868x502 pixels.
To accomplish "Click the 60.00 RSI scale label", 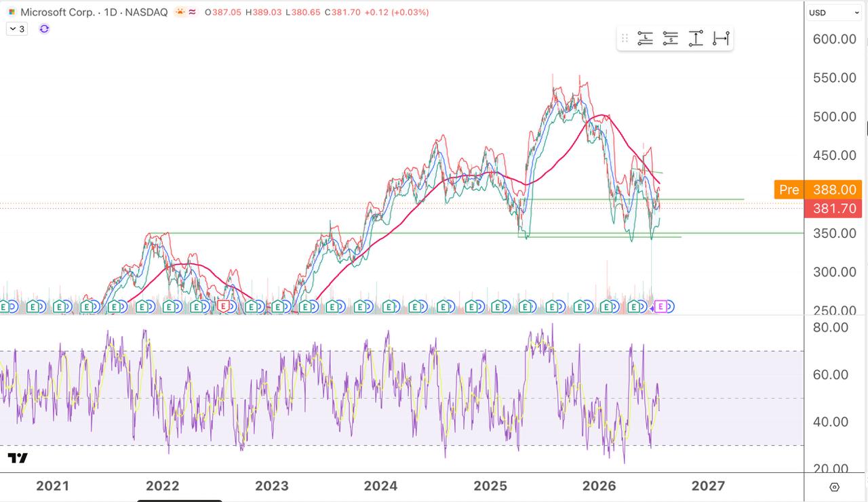I will (x=831, y=375).
